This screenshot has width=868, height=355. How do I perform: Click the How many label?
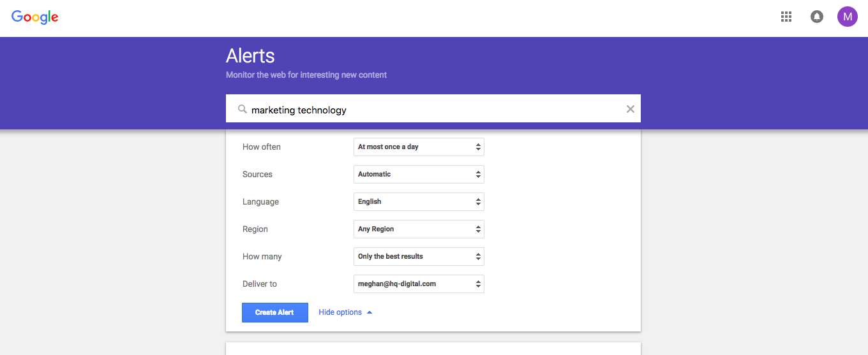click(x=262, y=256)
